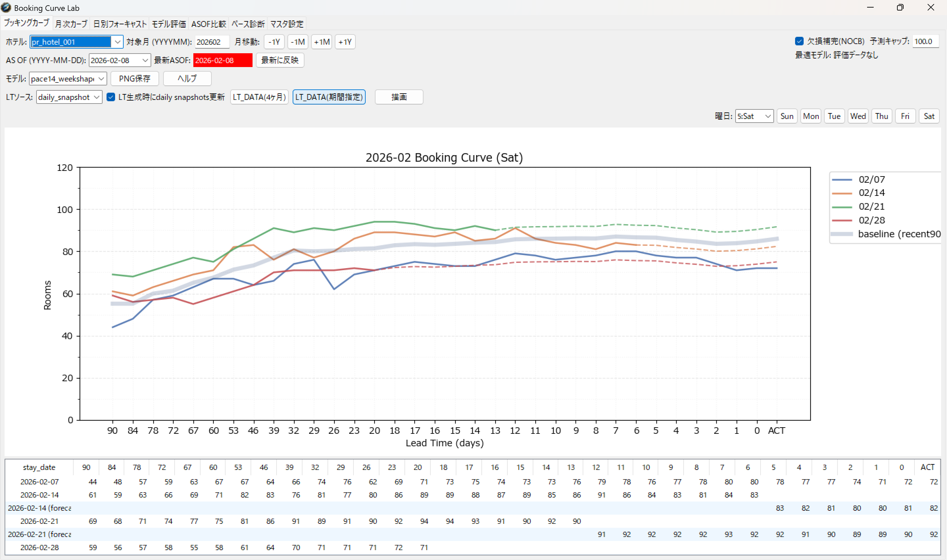Expand the LTソース daily_snapshot dropdown

click(97, 97)
